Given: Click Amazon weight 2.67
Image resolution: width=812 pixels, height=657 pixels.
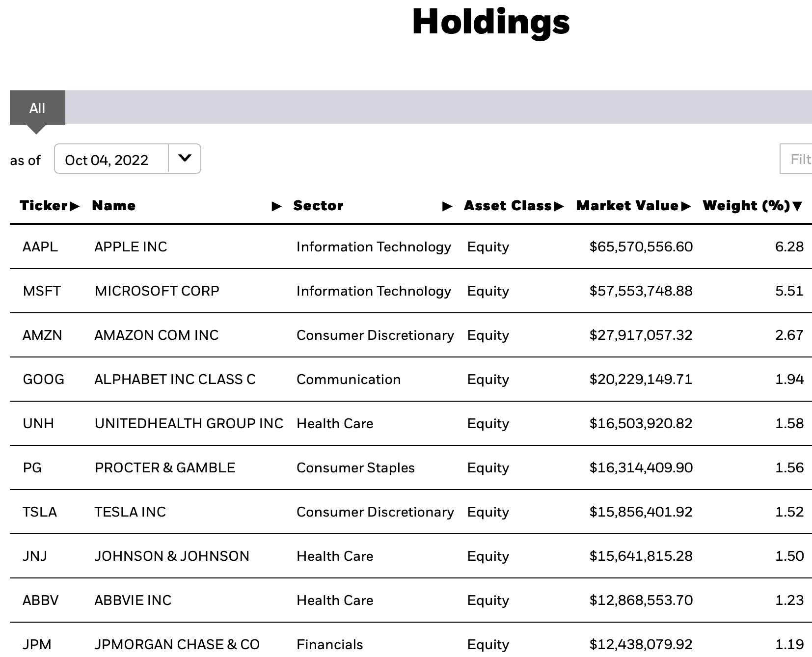Looking at the screenshot, I should pos(789,335).
